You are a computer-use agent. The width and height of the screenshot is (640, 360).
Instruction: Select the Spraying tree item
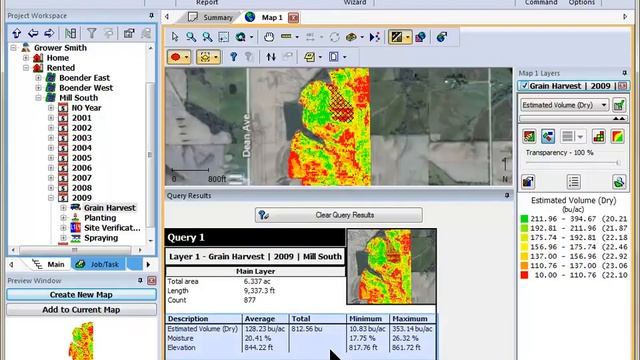click(101, 238)
